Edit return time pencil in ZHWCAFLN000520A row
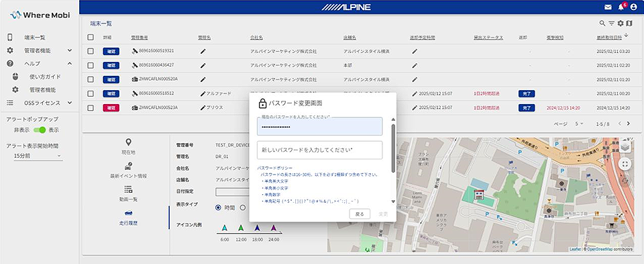Screen dimensions: 644x264 (x=415, y=79)
